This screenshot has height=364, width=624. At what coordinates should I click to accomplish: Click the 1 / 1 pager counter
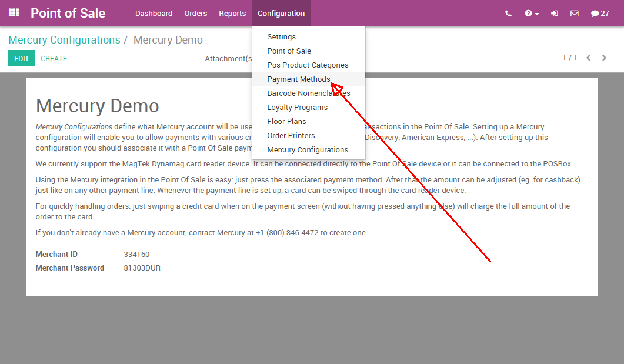click(x=569, y=58)
